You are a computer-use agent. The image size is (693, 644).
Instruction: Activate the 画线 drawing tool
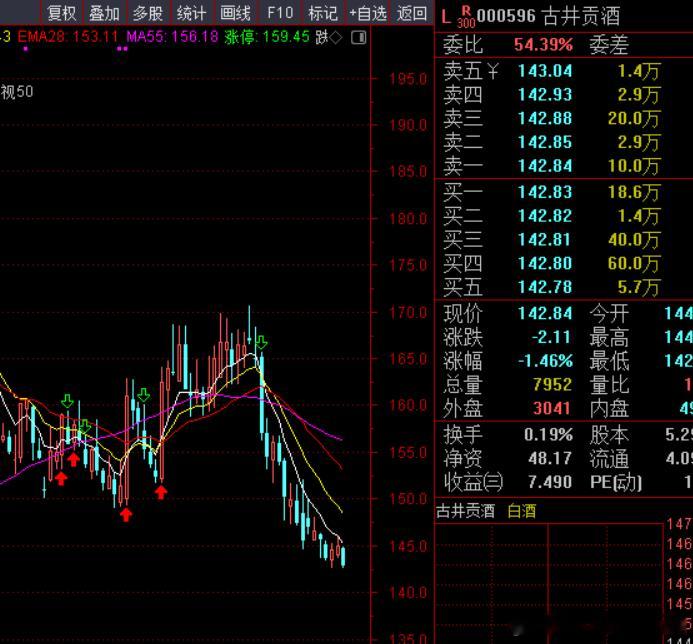(235, 13)
